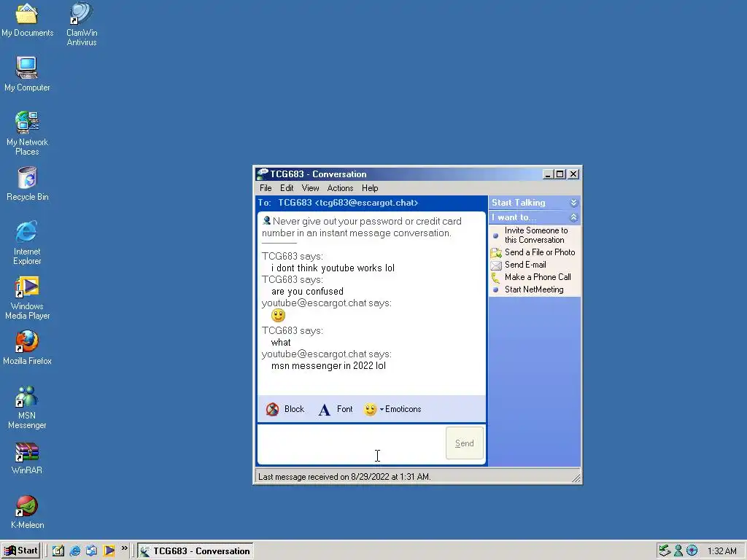This screenshot has height=560, width=747.
Task: Click Send E-mail in sidebar
Action: coord(519,265)
